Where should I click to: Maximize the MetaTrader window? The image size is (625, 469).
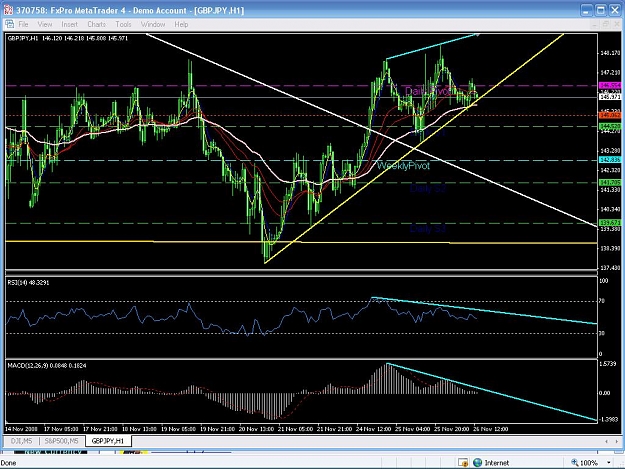point(601,10)
